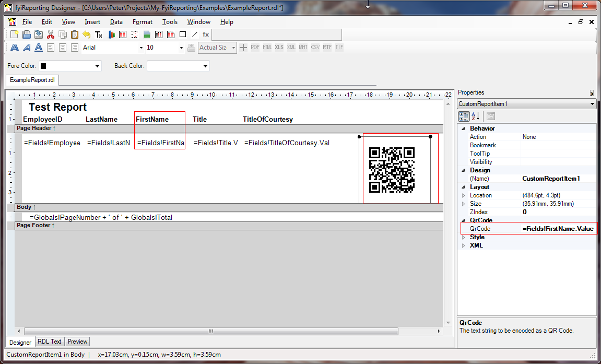Click the Copy icon in toolbar
Screen dimensions: 601x364
point(63,34)
